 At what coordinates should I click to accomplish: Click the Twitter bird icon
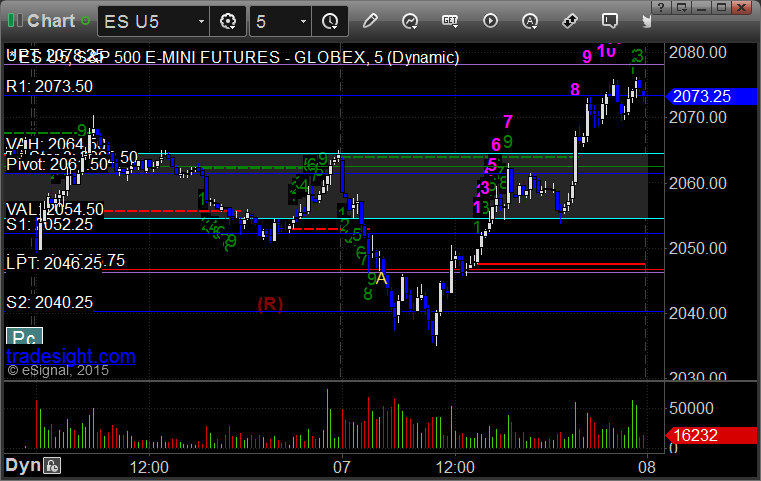point(646,21)
